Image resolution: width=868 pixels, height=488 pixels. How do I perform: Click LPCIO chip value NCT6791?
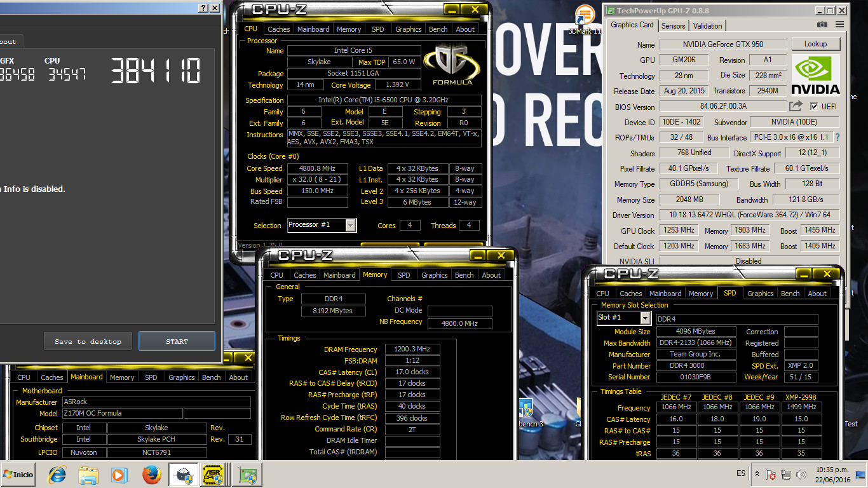[157, 452]
